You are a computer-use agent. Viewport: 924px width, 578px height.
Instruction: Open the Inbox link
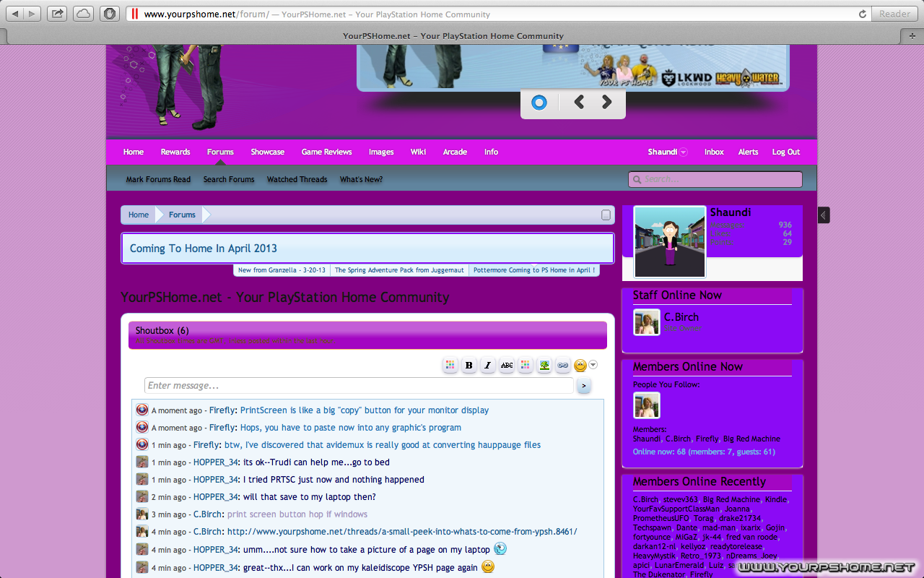(714, 152)
